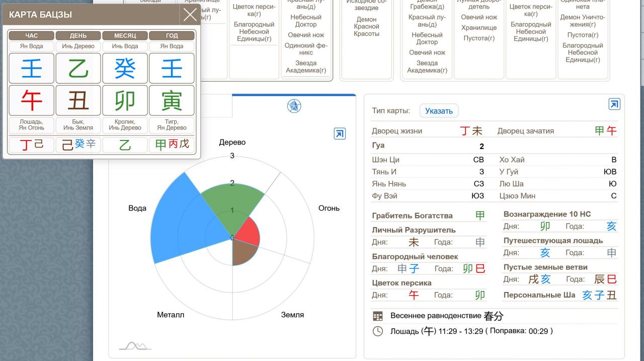Select the red 午 Horse hour branch tile

pyautogui.click(x=31, y=100)
